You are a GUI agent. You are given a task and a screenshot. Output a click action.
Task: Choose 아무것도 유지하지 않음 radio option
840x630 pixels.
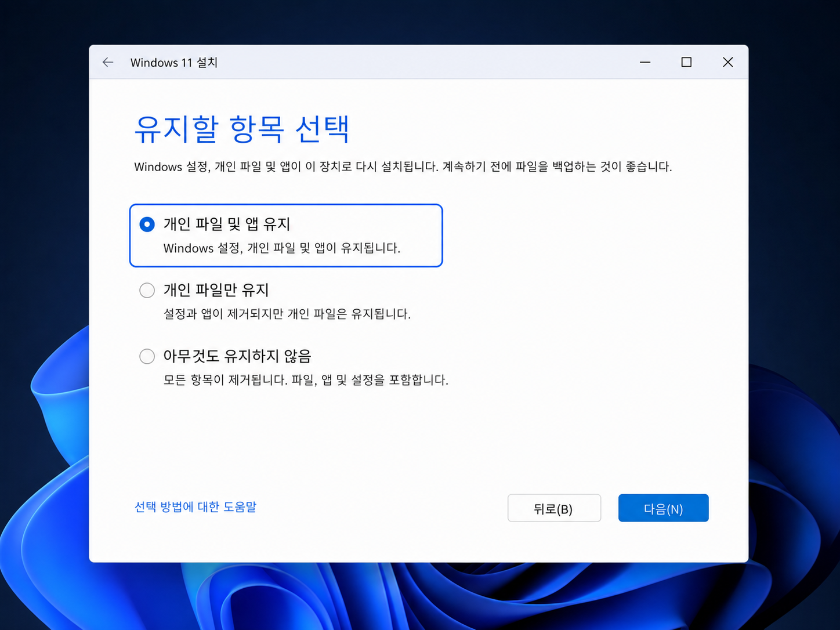147,356
